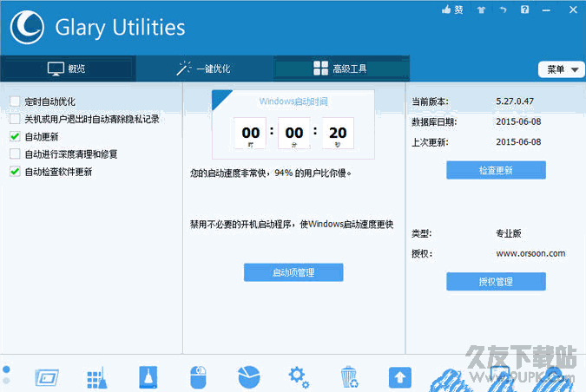
Task: Click the grid icon on 高级工具
Action: point(320,69)
